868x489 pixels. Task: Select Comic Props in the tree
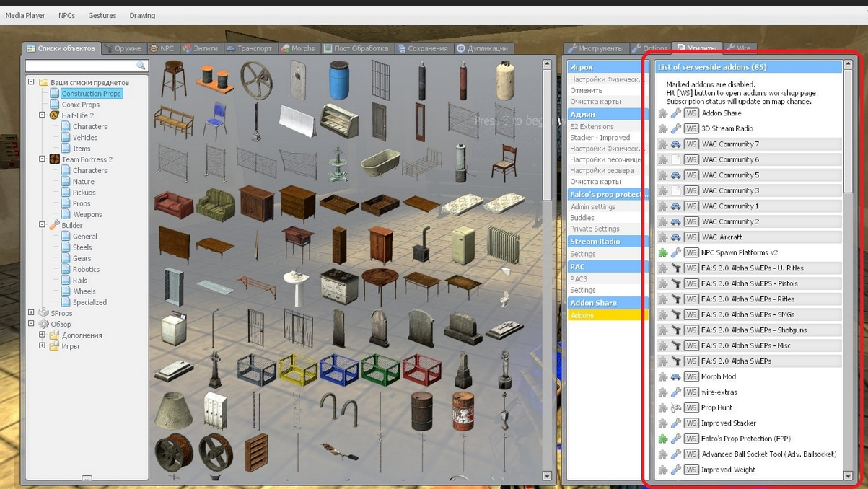(x=80, y=105)
